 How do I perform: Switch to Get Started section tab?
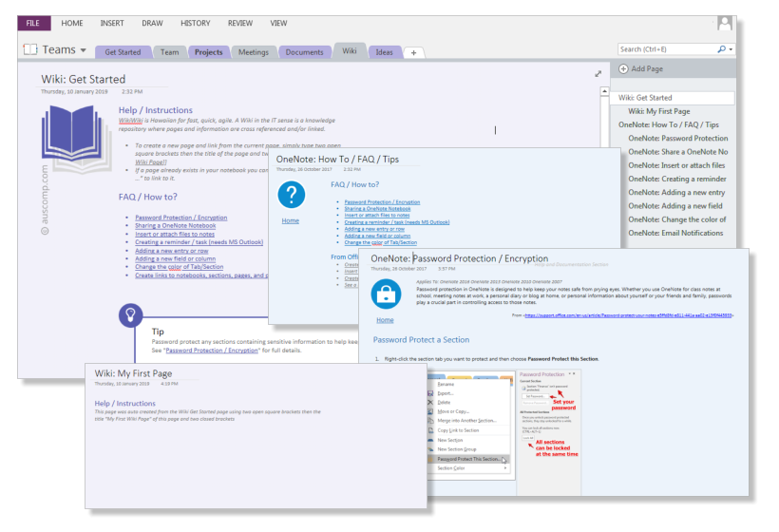123,51
